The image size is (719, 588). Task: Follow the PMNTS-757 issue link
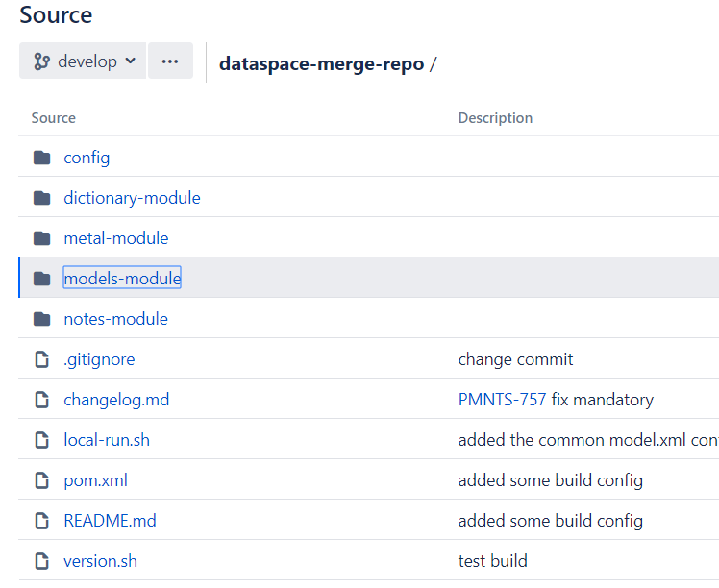pyautogui.click(x=502, y=400)
